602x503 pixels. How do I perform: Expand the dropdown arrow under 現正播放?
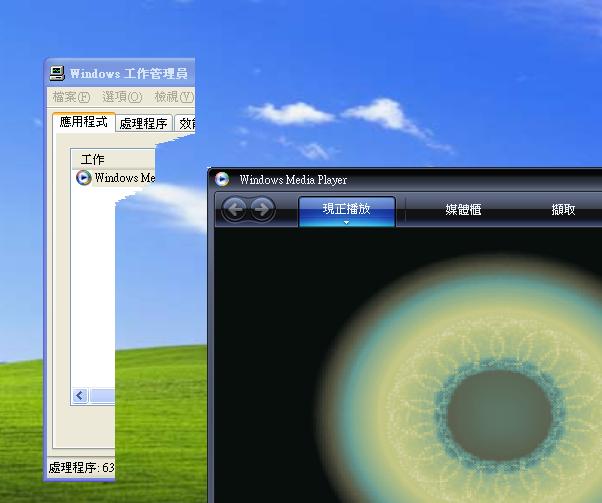coord(346,222)
